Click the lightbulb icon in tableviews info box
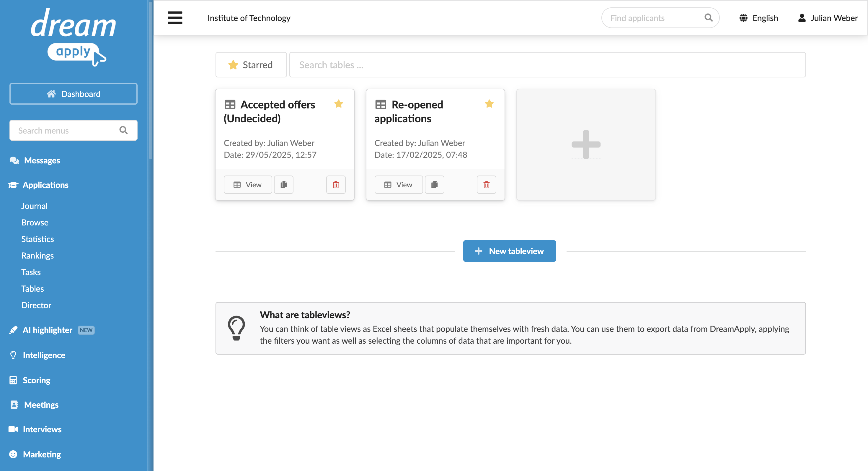 pos(236,328)
